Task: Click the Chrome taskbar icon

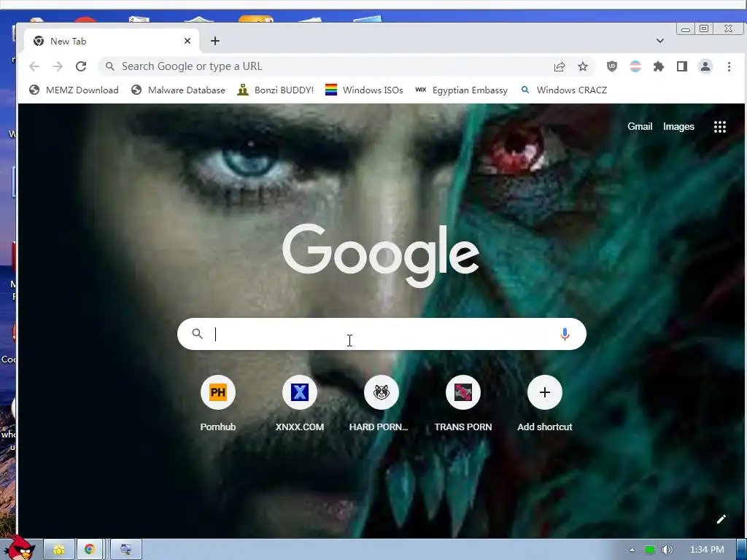Action: click(90, 550)
